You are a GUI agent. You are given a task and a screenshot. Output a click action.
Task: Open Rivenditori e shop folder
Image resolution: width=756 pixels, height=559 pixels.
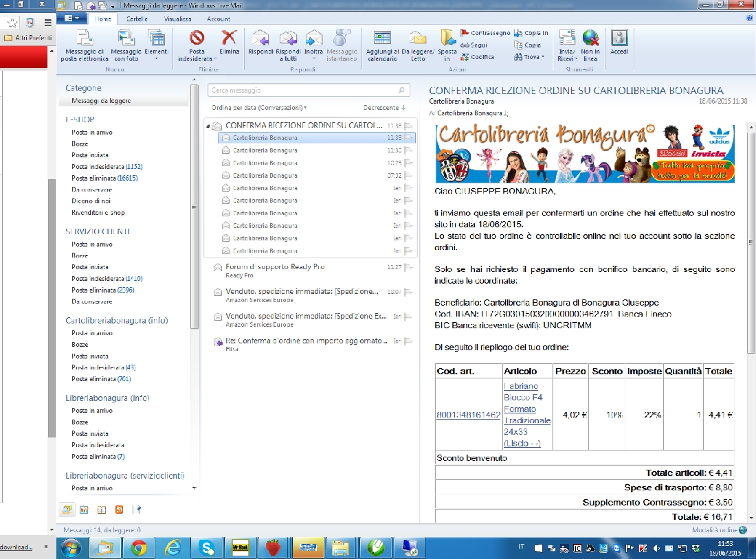[98, 212]
